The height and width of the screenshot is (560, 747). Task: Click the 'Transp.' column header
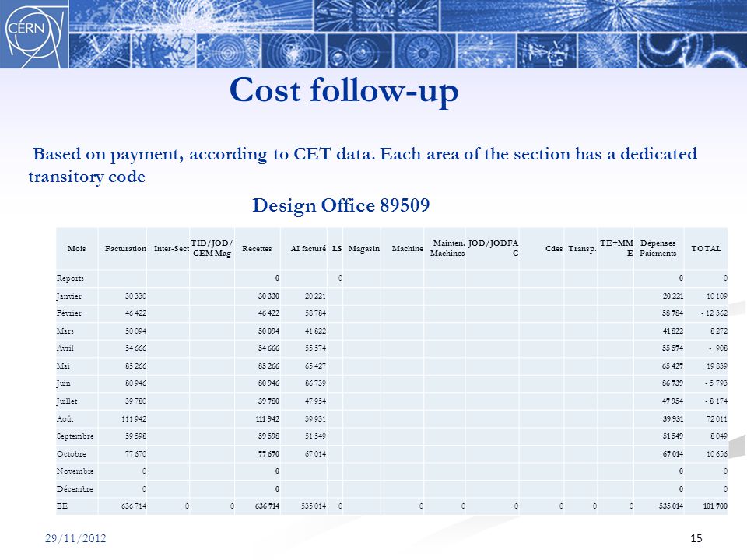coord(582,249)
